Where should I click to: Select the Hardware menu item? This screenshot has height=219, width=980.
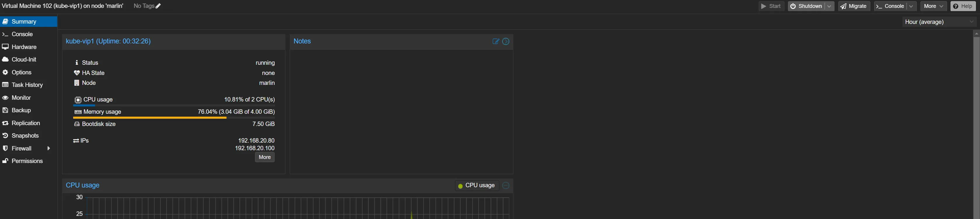(x=24, y=47)
